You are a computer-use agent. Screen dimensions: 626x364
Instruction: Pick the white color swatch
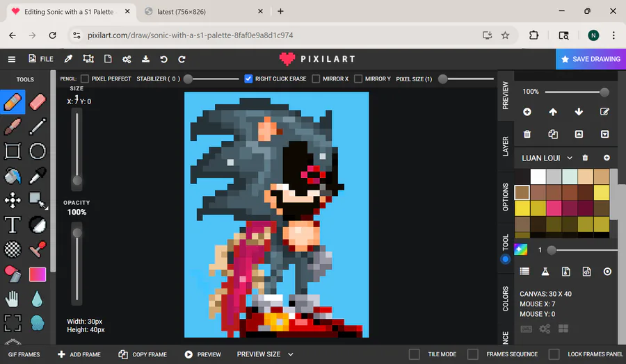point(538,176)
